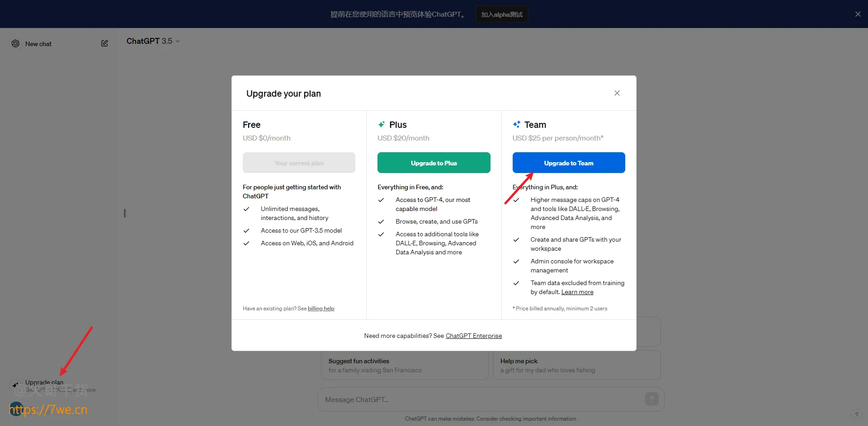Click the Team plan sparkle icon
Viewport: 868px width, 426px height.
pyautogui.click(x=516, y=124)
